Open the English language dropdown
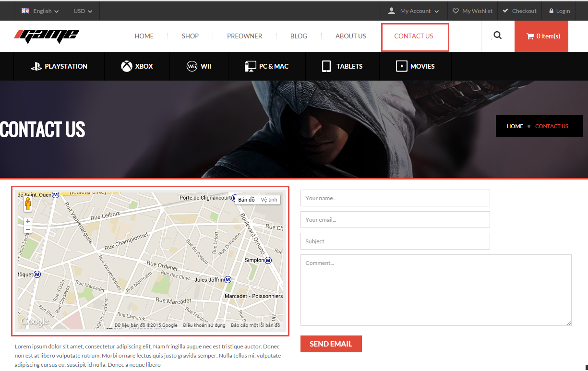588x371 pixels. (x=40, y=11)
